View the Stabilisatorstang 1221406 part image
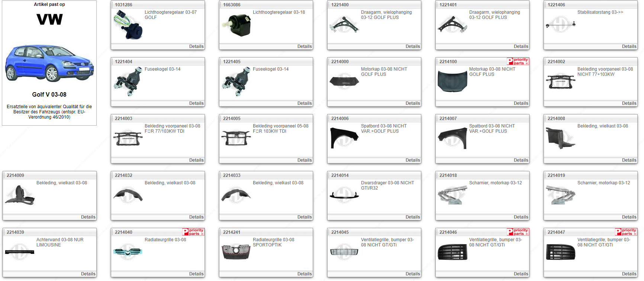 [560, 25]
